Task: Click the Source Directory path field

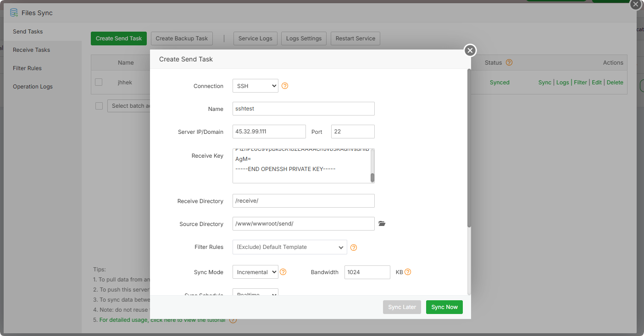Action: point(304,224)
